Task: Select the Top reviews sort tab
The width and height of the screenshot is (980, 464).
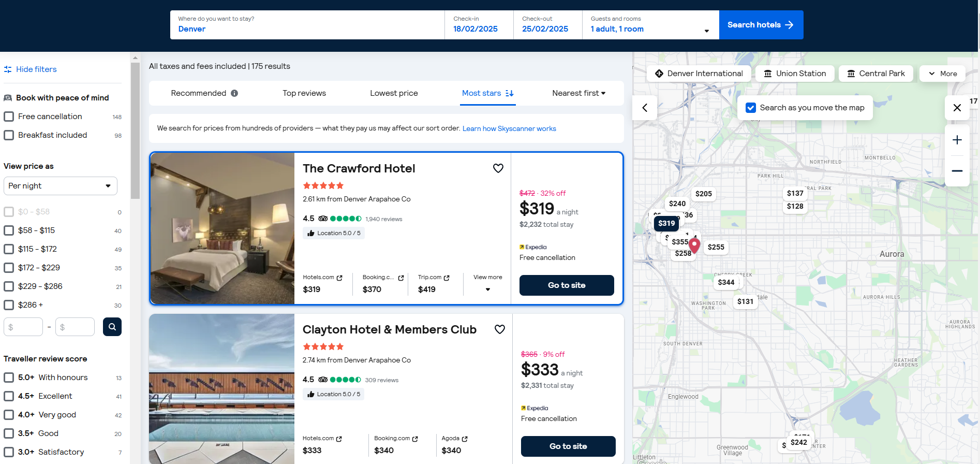Action: [304, 93]
